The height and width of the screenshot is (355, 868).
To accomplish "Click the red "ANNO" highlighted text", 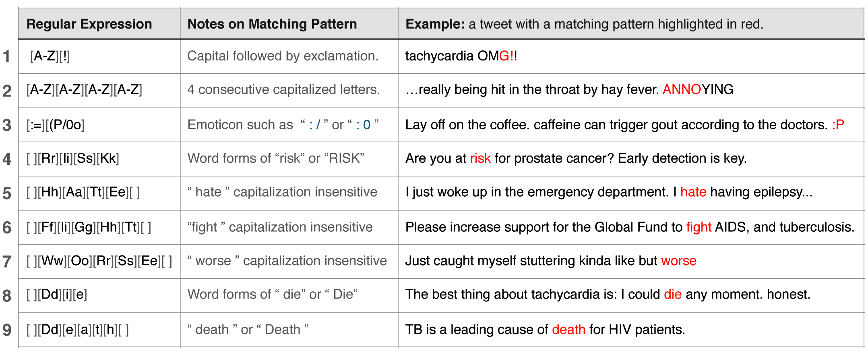I will point(682,89).
